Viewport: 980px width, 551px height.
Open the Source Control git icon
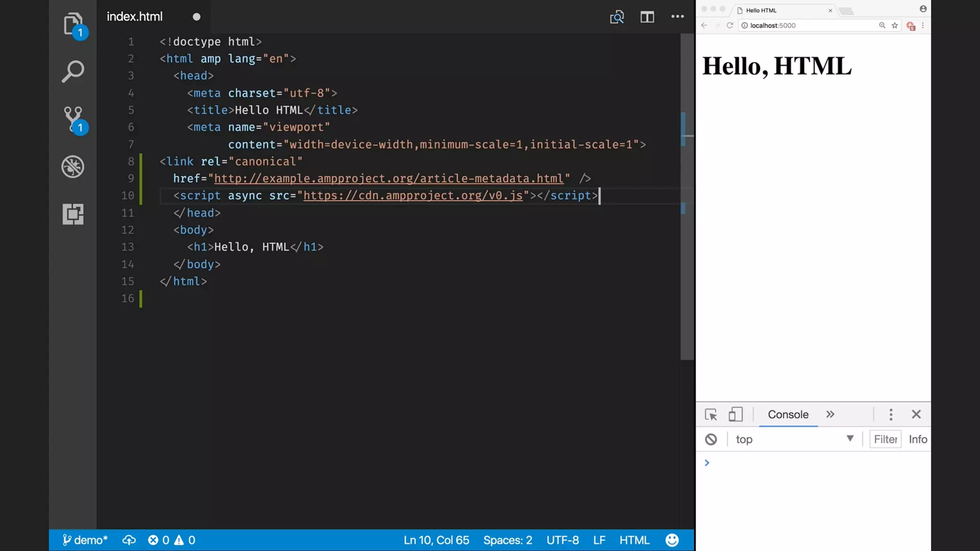click(73, 119)
